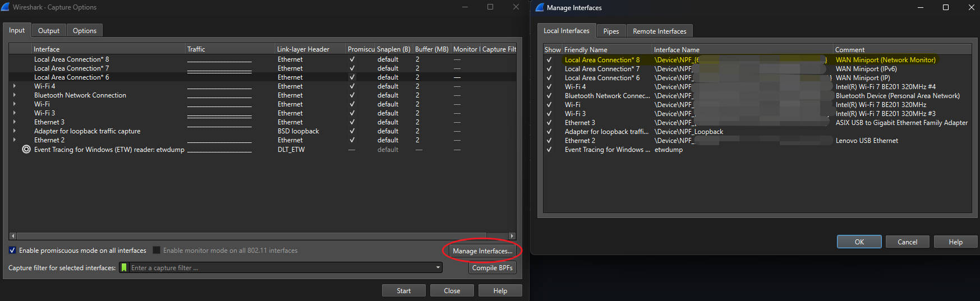Click the Wireshark fin icon in Manage Interfaces title bar
Viewport: 980px width, 301px height.
click(540, 7)
